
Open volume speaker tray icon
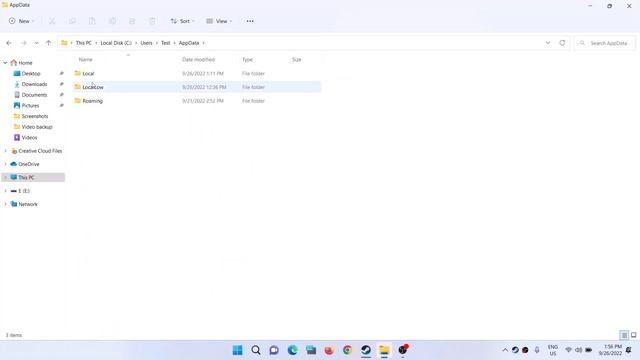[x=578, y=350]
